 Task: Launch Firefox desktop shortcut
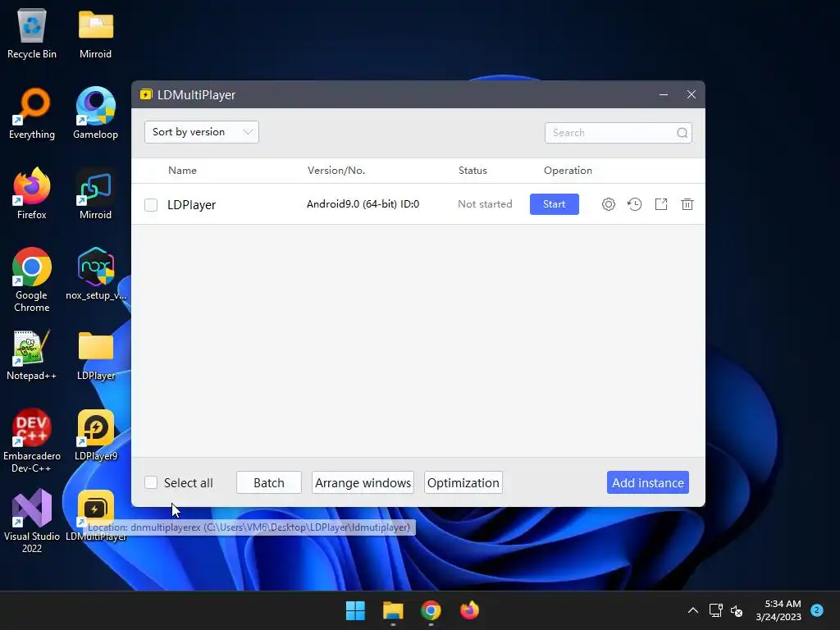pos(32,194)
